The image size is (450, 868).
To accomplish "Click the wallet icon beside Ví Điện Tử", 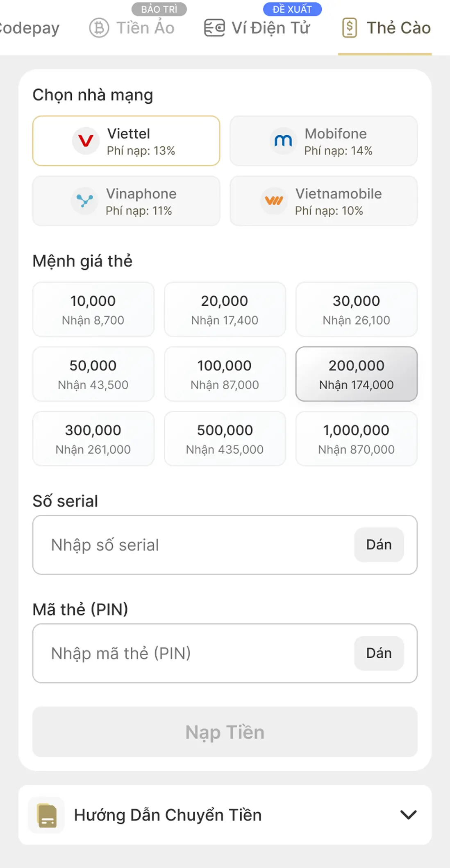I will [x=214, y=28].
